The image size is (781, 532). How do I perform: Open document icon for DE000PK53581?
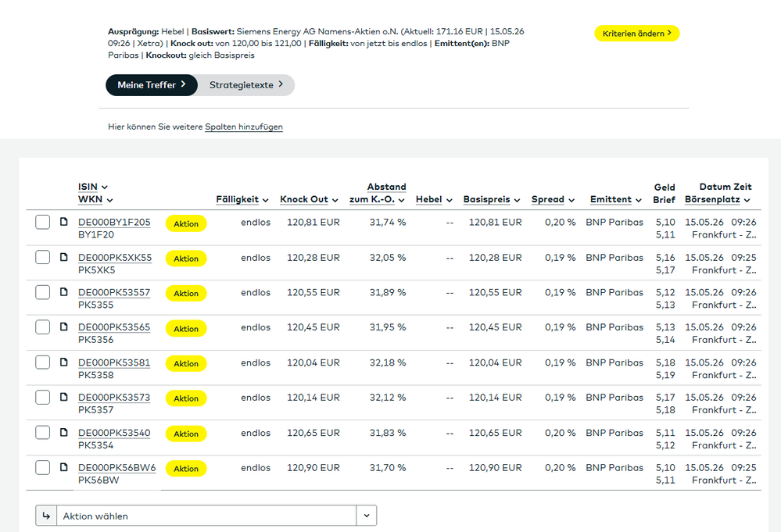click(64, 362)
